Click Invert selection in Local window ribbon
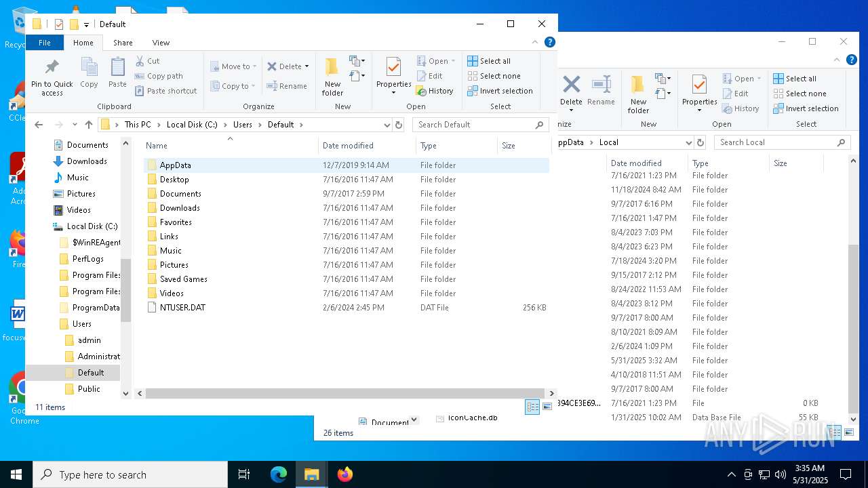Image resolution: width=868 pixels, height=488 pixels. point(806,108)
